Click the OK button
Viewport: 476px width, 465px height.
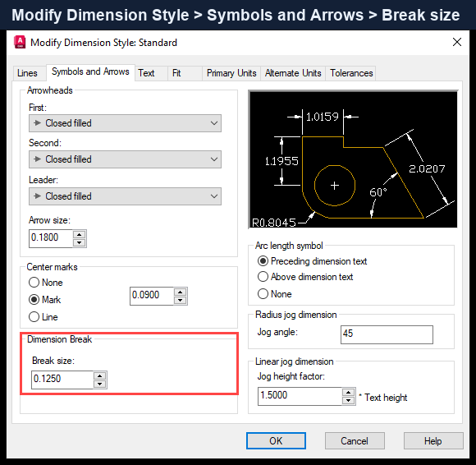276,440
